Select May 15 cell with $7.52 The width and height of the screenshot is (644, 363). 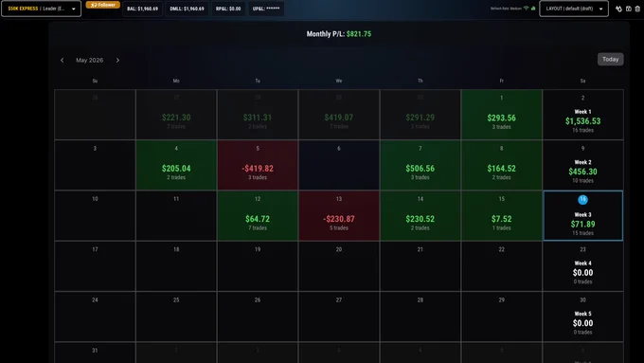(x=502, y=216)
